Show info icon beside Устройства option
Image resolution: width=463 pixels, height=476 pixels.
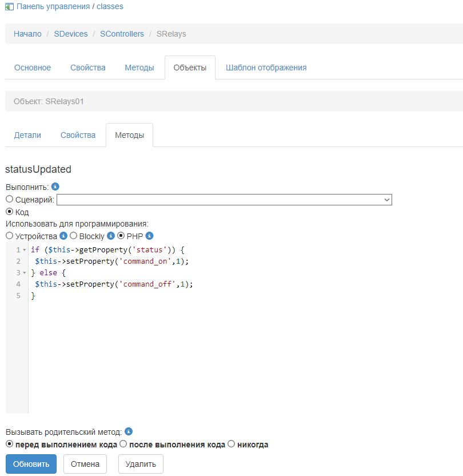(63, 236)
